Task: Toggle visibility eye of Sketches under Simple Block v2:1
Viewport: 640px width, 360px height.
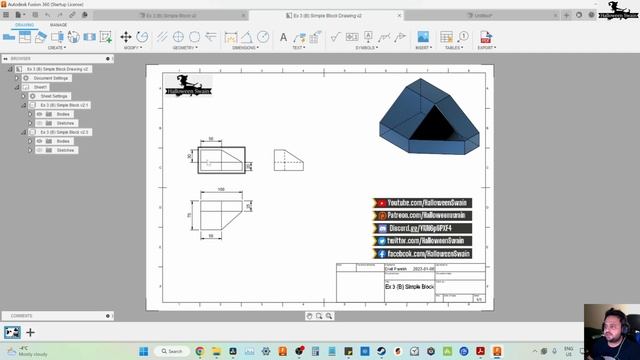Action: coord(40,123)
